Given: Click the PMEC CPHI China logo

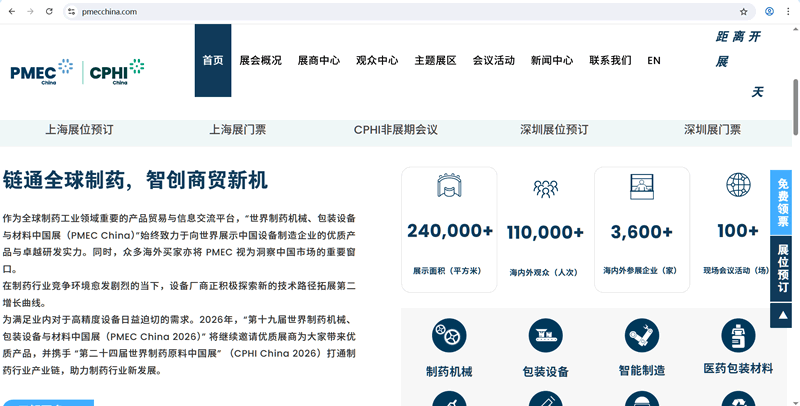Looking at the screenshot, I should coord(78,72).
